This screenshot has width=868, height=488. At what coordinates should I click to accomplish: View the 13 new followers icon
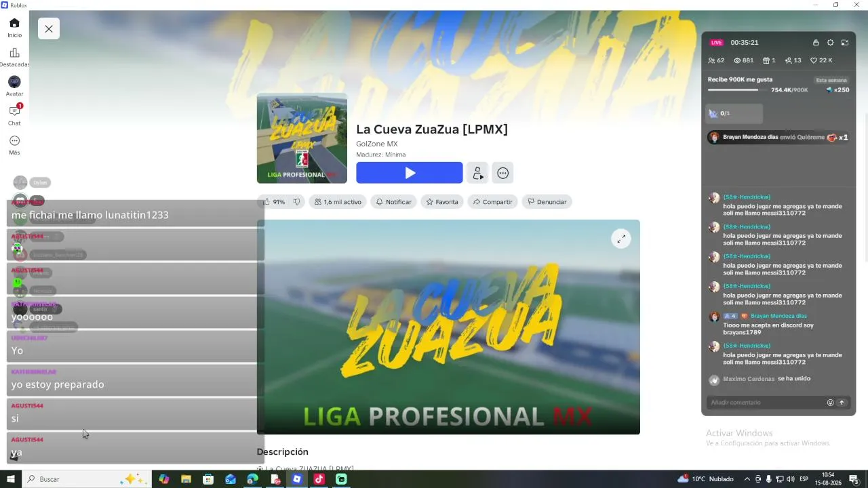click(793, 60)
